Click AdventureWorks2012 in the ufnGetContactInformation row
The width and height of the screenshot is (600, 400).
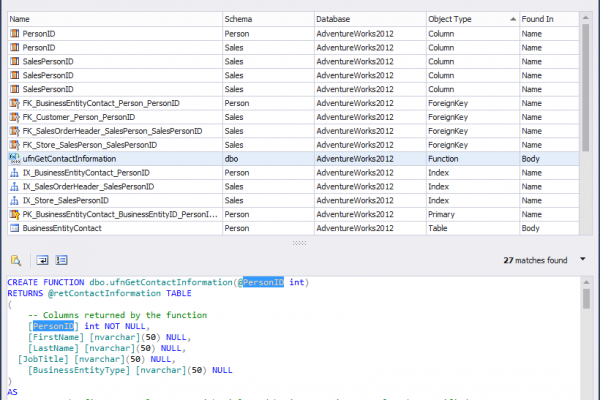coord(355,158)
